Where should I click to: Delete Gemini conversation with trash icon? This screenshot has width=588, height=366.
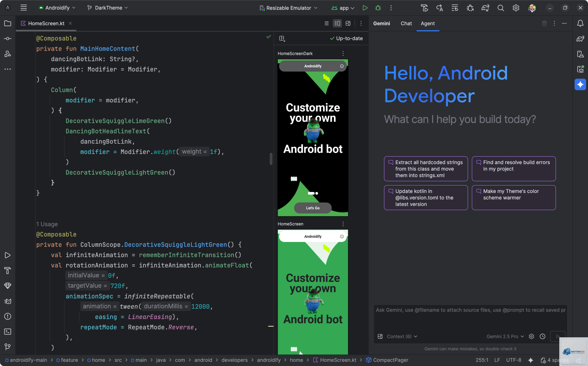(x=544, y=23)
